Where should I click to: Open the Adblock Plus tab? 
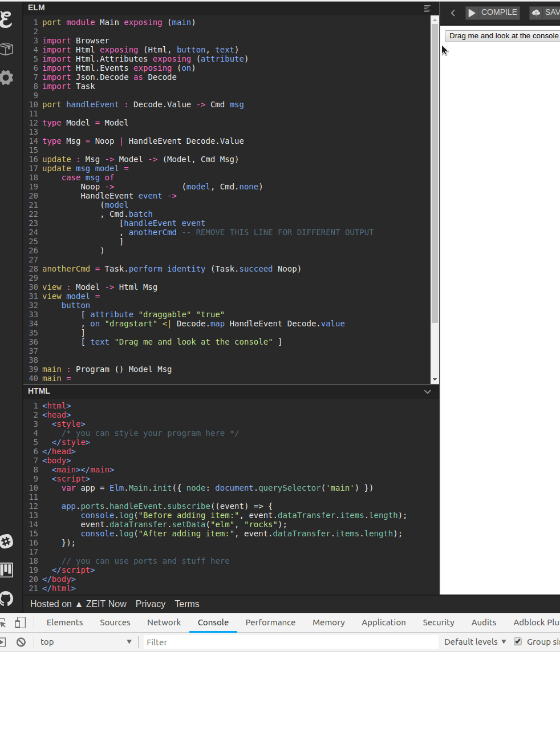click(536, 622)
